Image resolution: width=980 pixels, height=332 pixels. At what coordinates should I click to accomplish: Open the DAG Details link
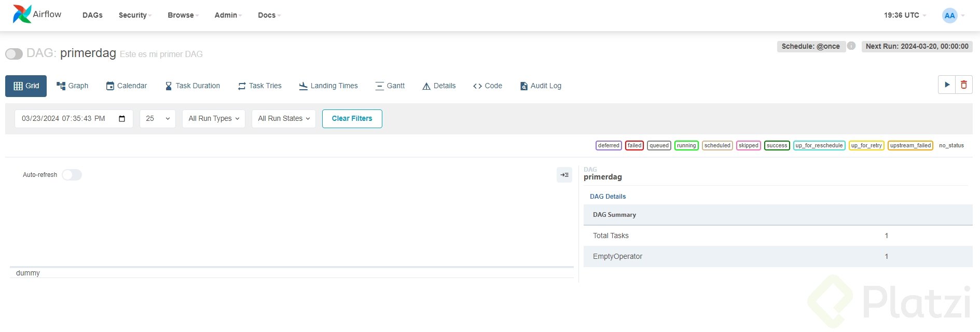click(x=608, y=197)
